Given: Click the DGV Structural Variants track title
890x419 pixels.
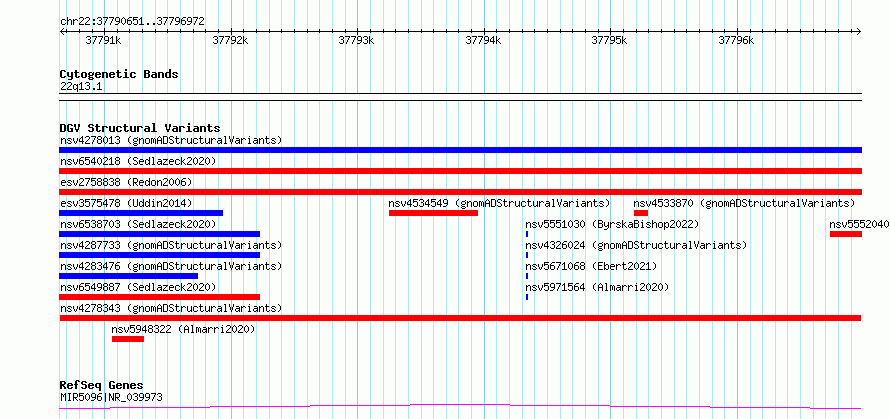Looking at the screenshot, I should [140, 128].
